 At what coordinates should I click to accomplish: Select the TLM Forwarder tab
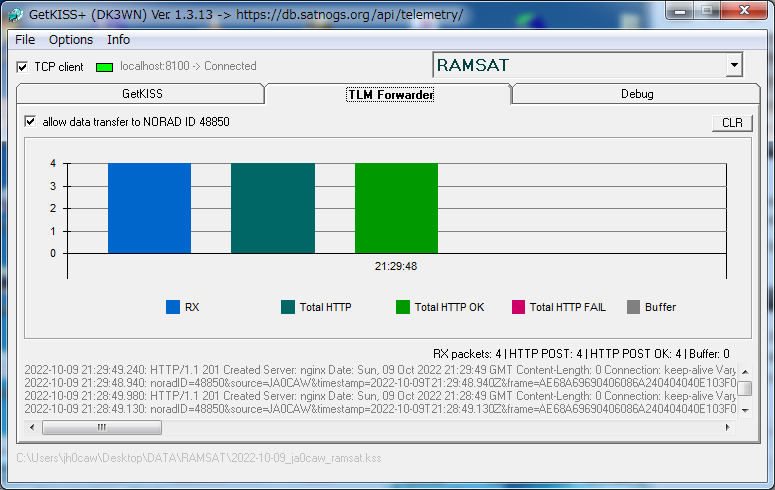pyautogui.click(x=390, y=94)
